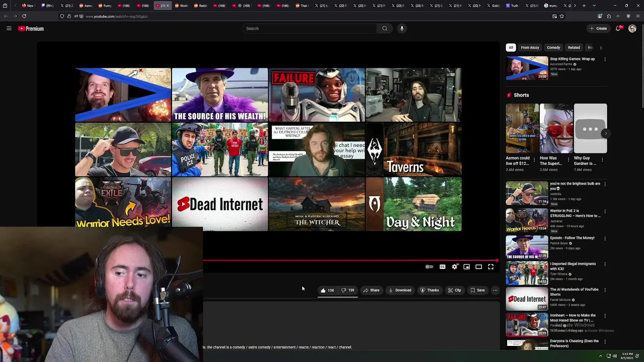
Task: Switch to the Truth browser tab
Action: (x=512, y=6)
